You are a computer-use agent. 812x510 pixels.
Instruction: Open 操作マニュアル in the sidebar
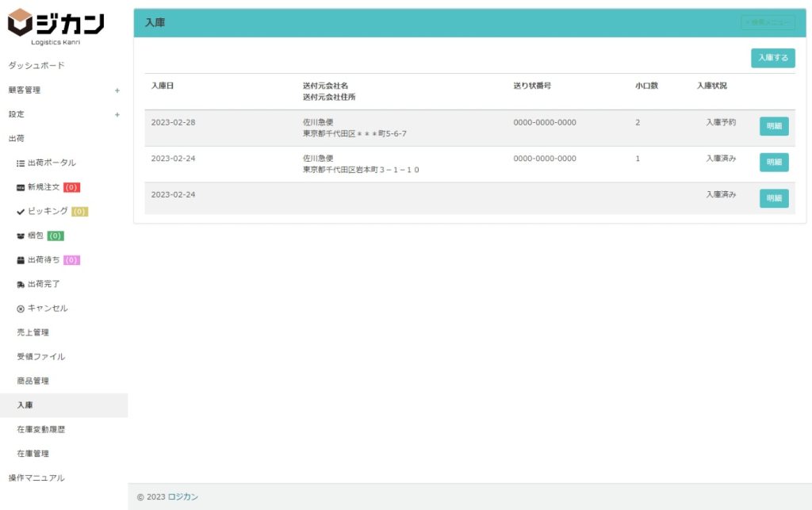click(x=36, y=478)
